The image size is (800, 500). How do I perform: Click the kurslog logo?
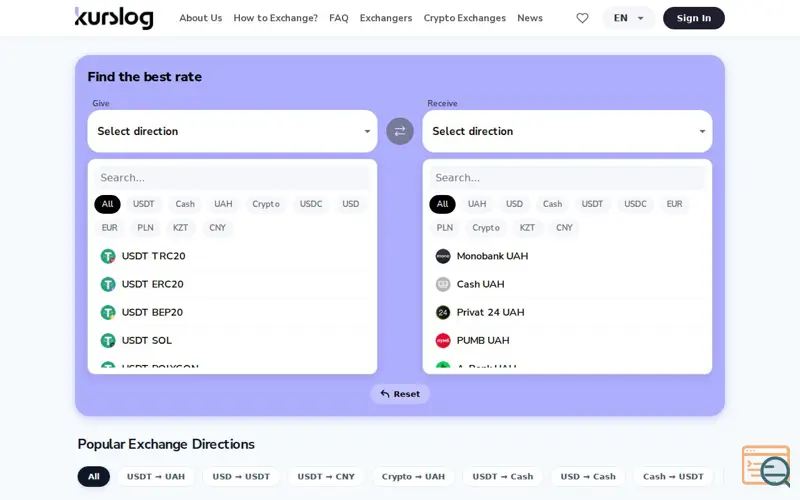tap(114, 18)
